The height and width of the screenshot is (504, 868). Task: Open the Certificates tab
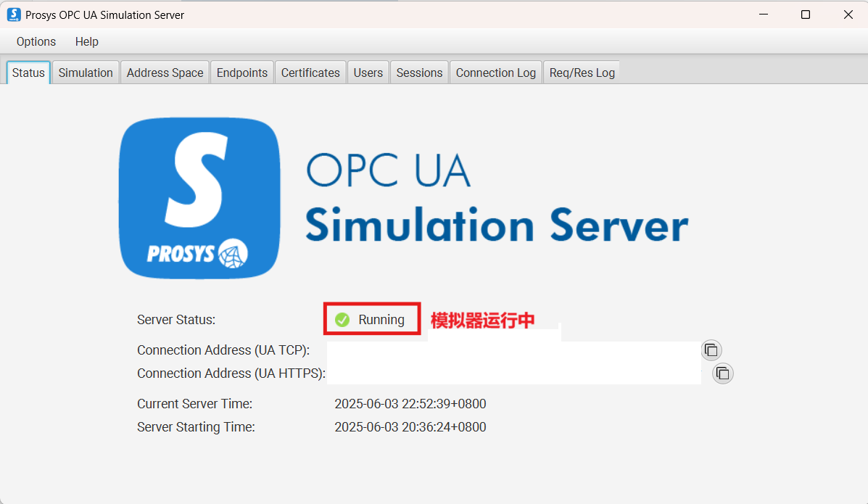pos(310,73)
